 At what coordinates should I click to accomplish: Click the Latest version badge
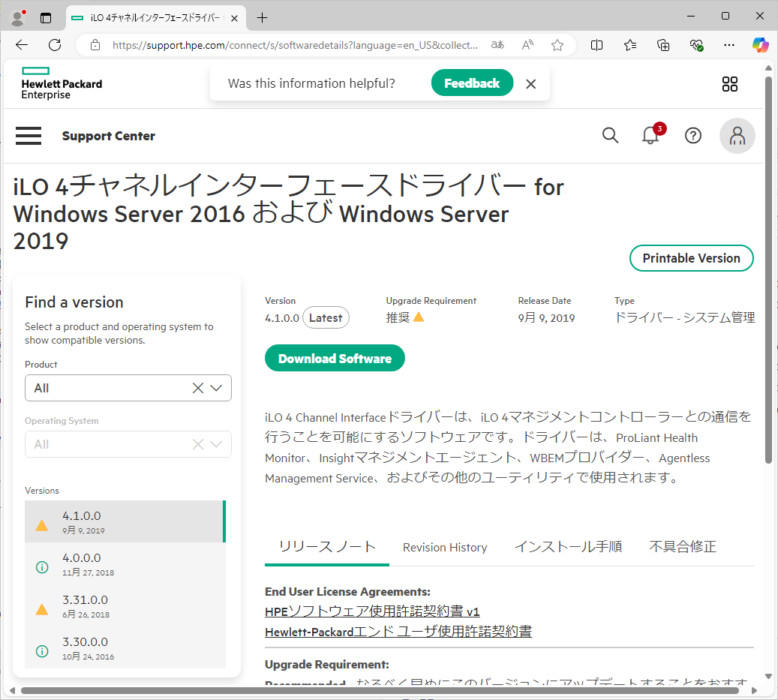point(326,318)
